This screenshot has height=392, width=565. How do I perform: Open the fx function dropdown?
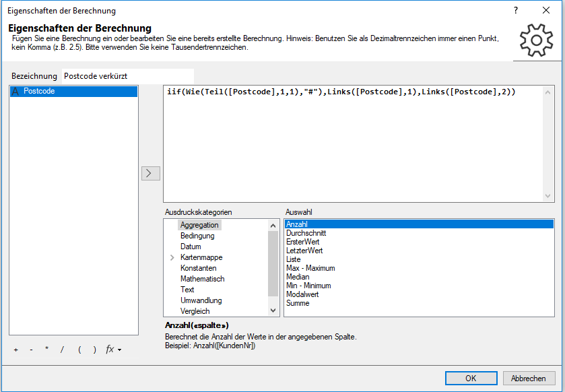(113, 350)
